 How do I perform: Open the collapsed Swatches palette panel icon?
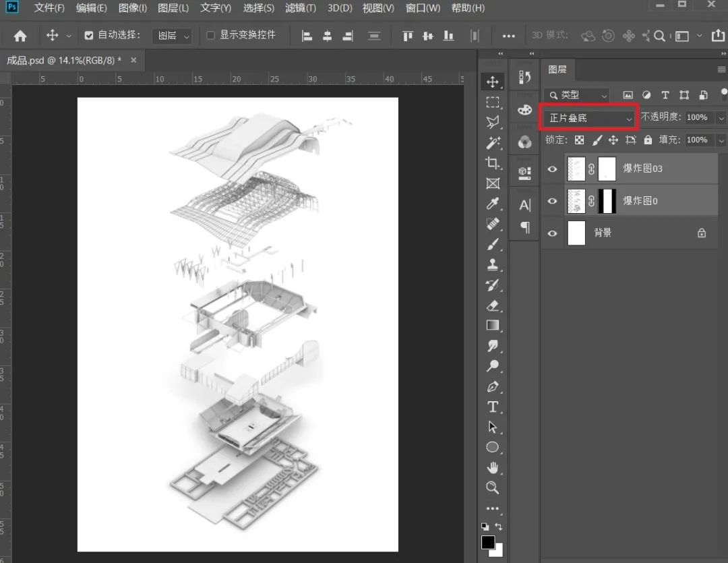(524, 110)
